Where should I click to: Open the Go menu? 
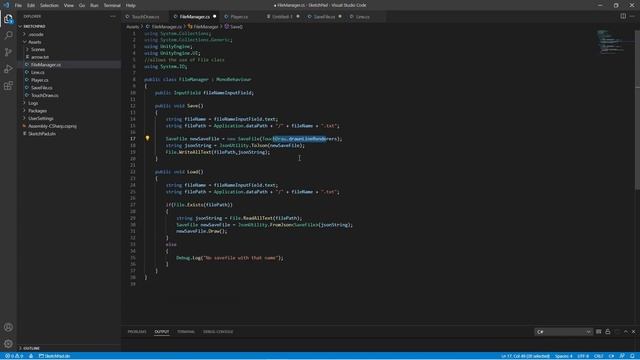point(82,5)
